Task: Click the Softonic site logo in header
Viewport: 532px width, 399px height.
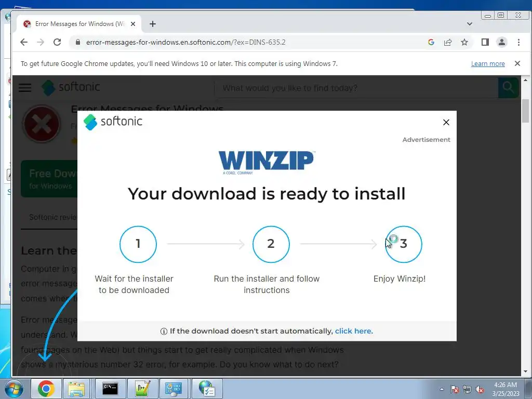Action: [71, 87]
